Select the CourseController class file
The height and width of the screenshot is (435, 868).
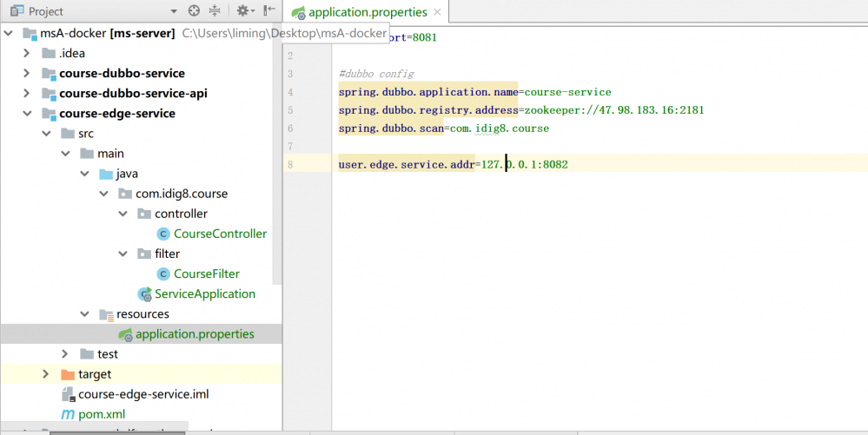[220, 234]
